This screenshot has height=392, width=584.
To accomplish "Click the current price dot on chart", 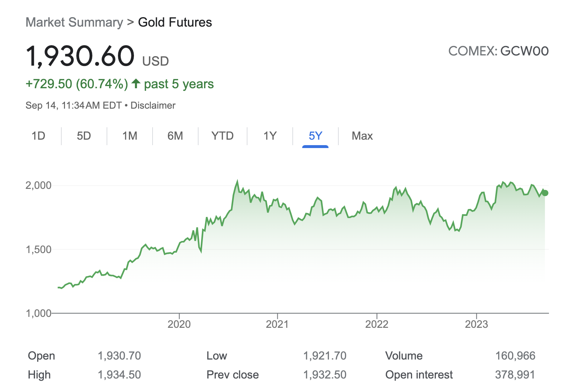I will (x=545, y=193).
